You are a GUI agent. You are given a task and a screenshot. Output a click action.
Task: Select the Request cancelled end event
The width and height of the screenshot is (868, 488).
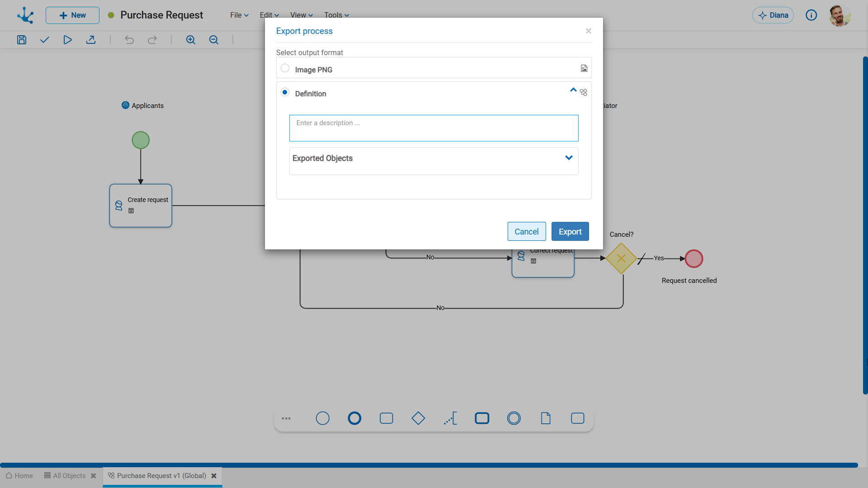pos(694,258)
